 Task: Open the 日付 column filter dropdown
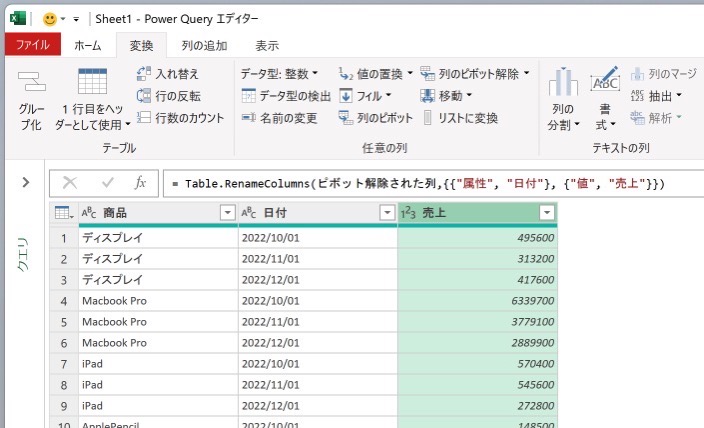tap(387, 212)
